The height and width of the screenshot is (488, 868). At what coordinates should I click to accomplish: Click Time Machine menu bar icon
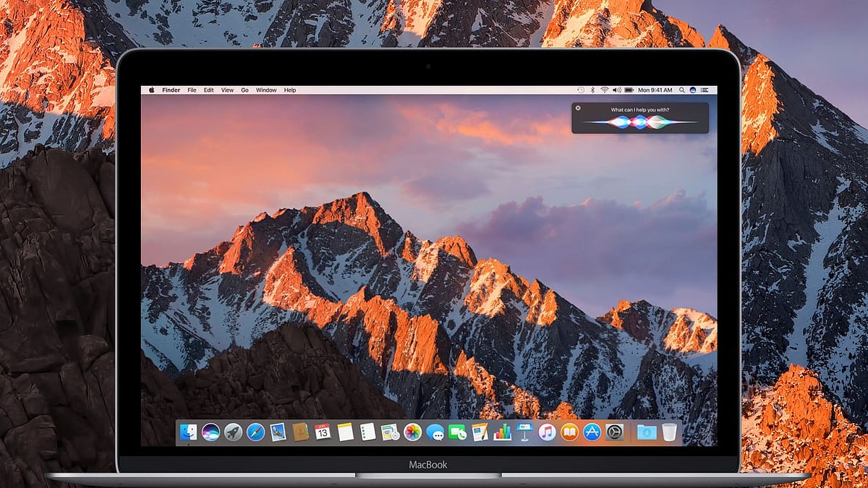click(x=581, y=90)
